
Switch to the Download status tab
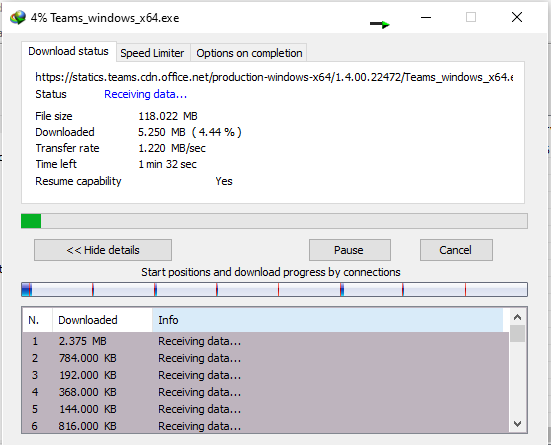[x=69, y=51]
